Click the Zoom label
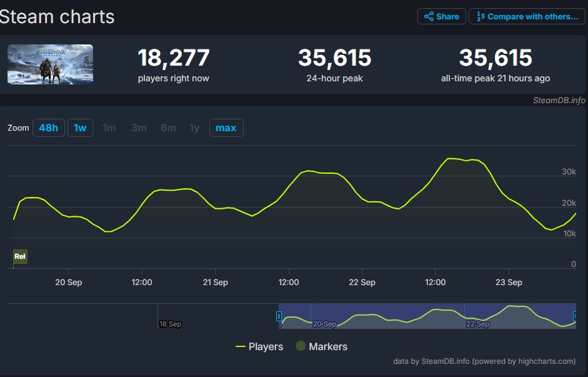Image resolution: width=588 pixels, height=377 pixels. click(18, 128)
